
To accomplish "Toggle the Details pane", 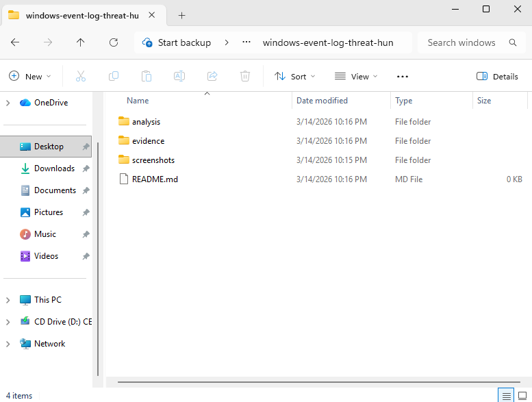I will coord(497,76).
